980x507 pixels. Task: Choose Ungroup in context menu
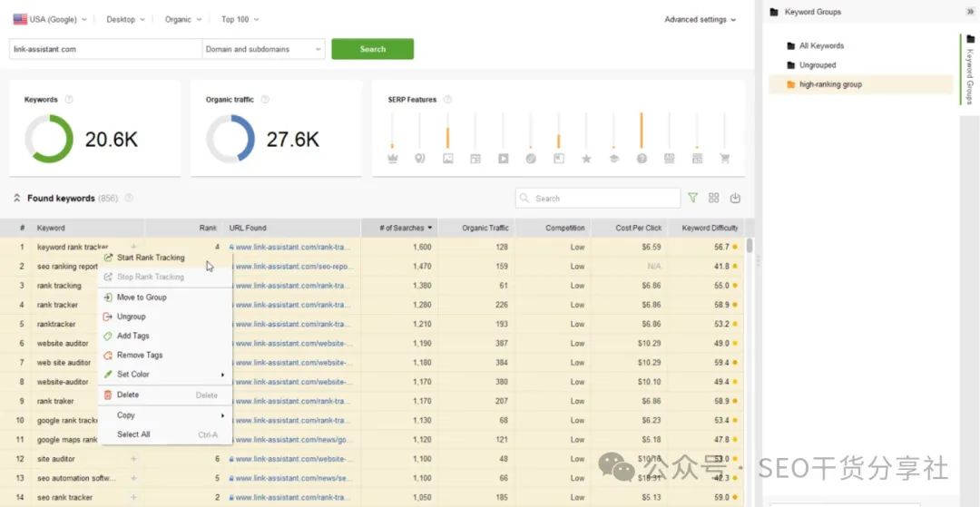click(x=165, y=317)
